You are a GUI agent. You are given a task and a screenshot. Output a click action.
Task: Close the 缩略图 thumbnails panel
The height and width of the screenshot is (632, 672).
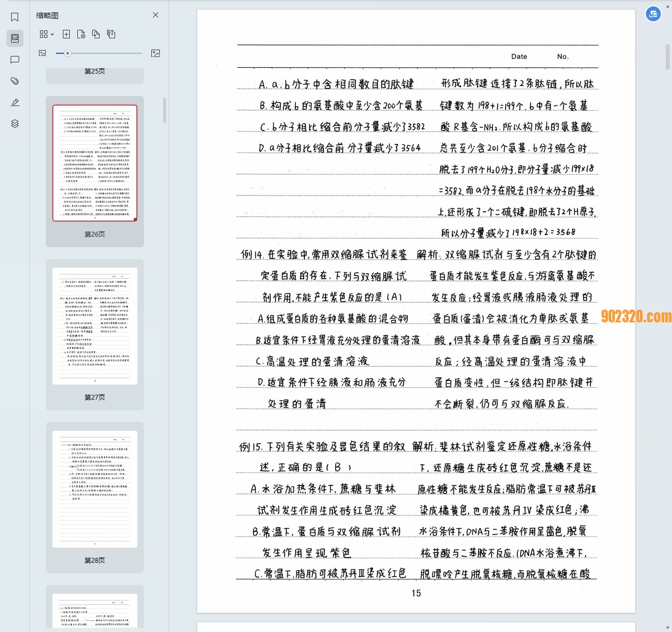tap(156, 15)
